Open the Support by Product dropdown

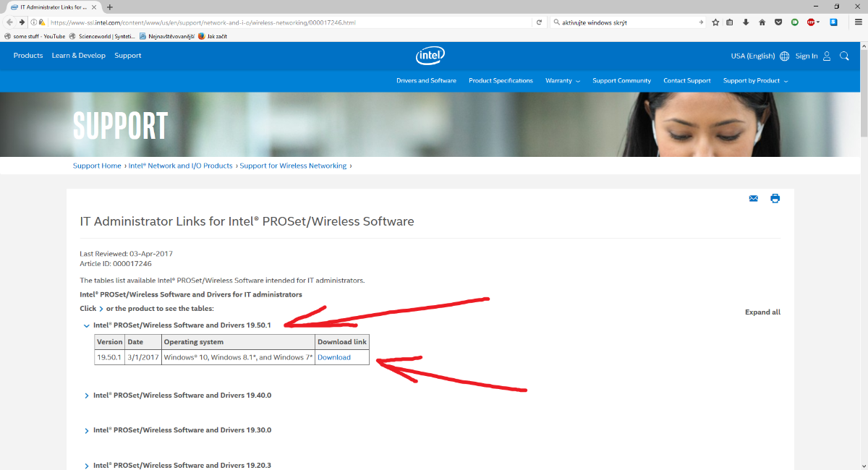pyautogui.click(x=755, y=81)
